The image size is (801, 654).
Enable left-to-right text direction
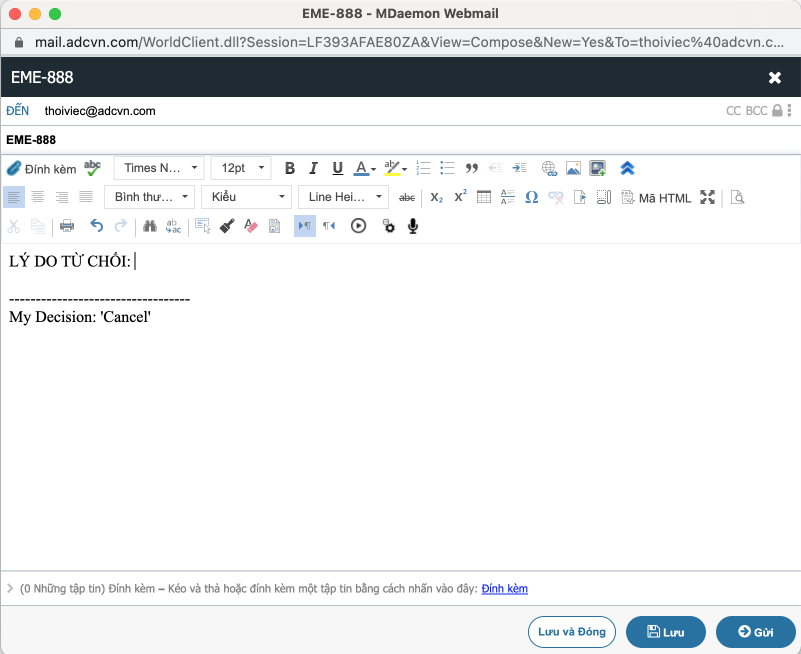(x=304, y=227)
